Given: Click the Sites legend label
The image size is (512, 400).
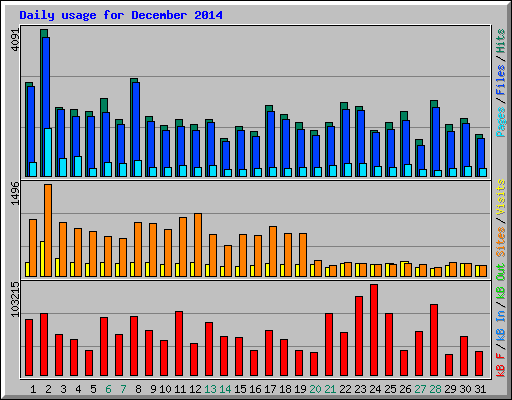Looking at the screenshot, I should 501,242.
